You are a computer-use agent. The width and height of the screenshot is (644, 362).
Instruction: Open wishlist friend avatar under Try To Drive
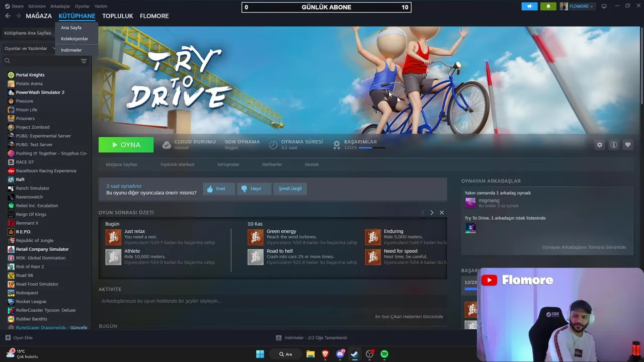click(x=470, y=228)
